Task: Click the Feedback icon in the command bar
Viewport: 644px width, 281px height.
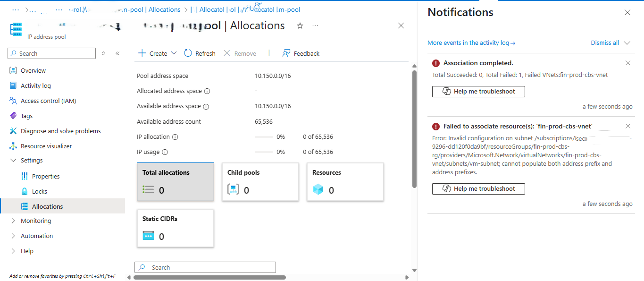Action: [286, 53]
